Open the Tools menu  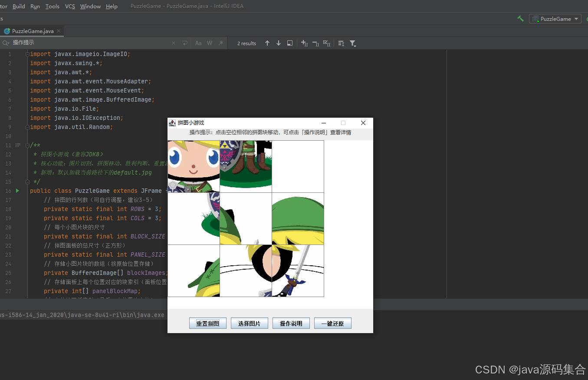tap(52, 6)
